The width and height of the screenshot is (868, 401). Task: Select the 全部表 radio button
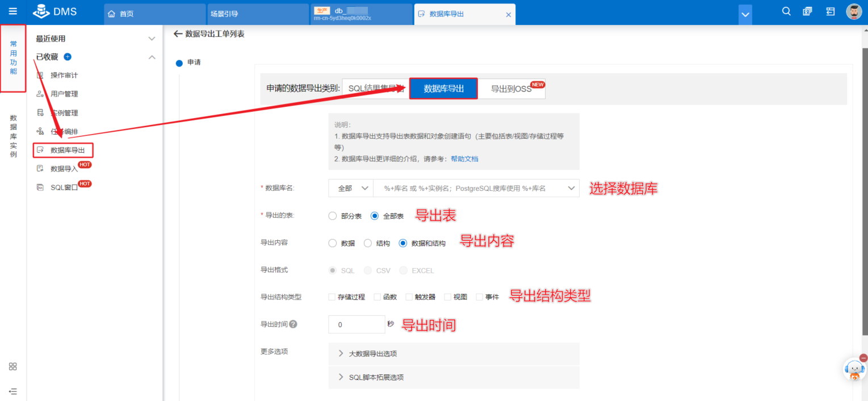pos(375,216)
